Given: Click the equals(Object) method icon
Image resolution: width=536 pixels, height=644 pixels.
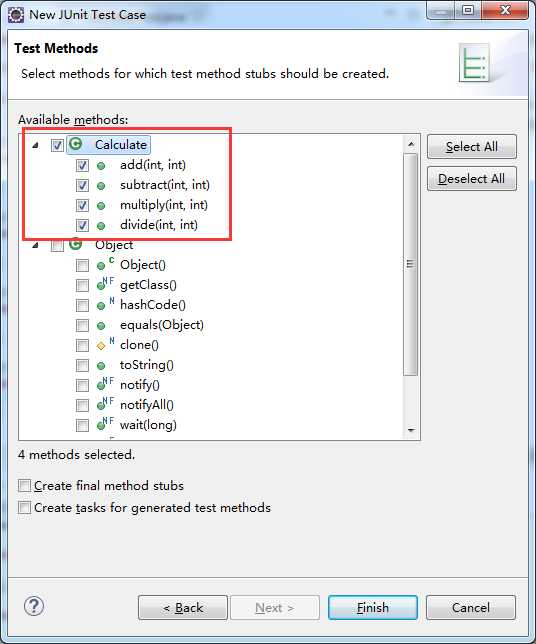Looking at the screenshot, I should point(101,326).
